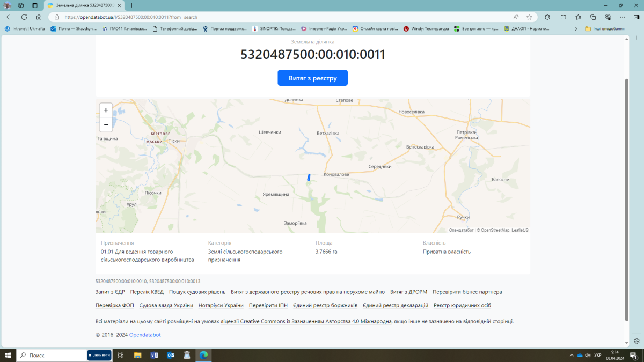Open the Opendatabot footer link
Screen dimensions: 644x362
pos(145,335)
